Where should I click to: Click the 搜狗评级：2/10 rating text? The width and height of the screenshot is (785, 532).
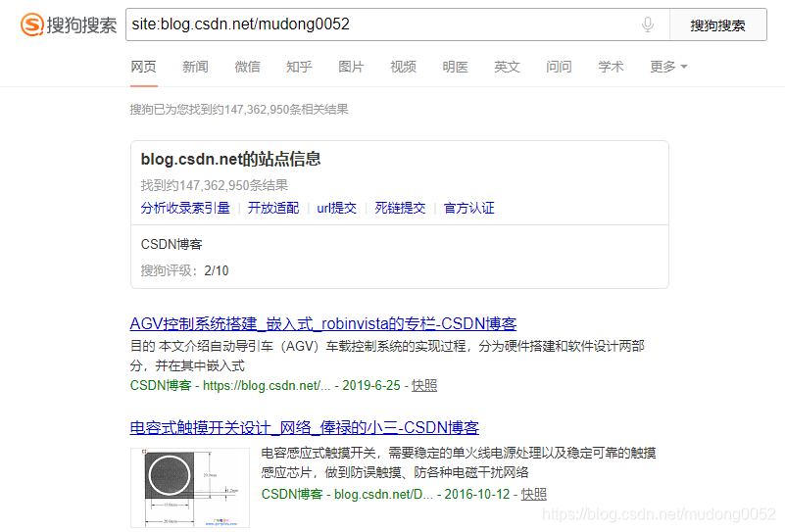pos(185,270)
